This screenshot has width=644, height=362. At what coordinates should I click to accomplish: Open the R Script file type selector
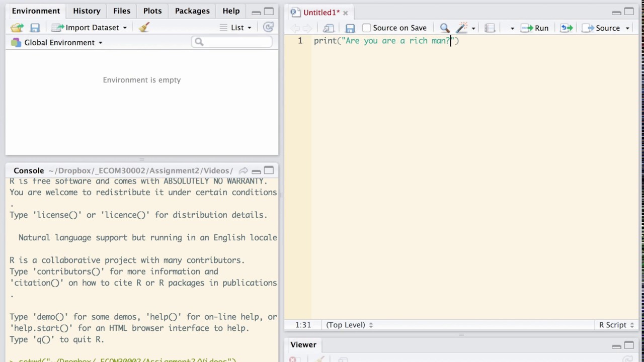point(617,325)
